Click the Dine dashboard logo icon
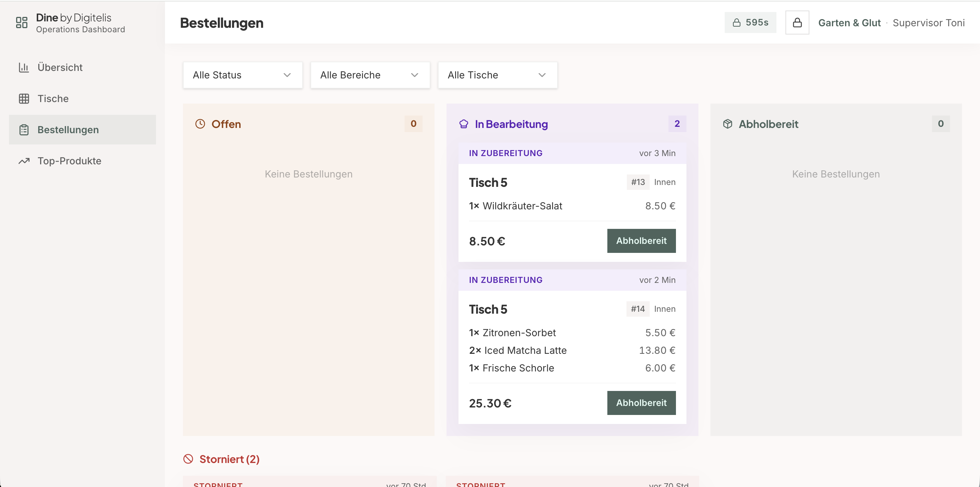980x487 pixels. 22,23
